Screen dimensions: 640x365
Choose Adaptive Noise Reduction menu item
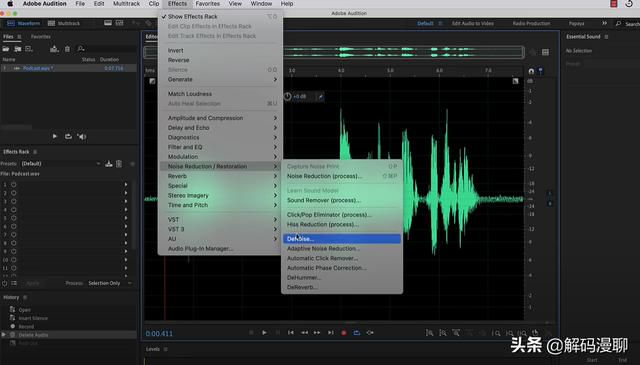[x=342, y=248]
